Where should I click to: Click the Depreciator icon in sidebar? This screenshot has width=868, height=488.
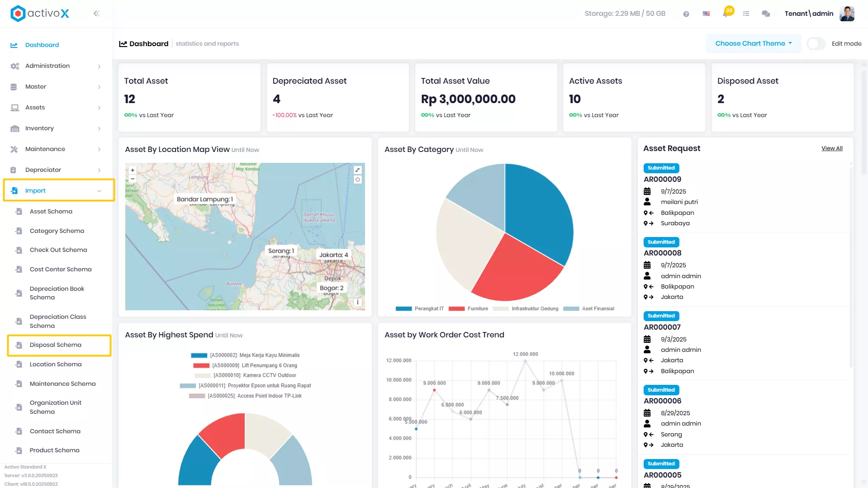(14, 170)
